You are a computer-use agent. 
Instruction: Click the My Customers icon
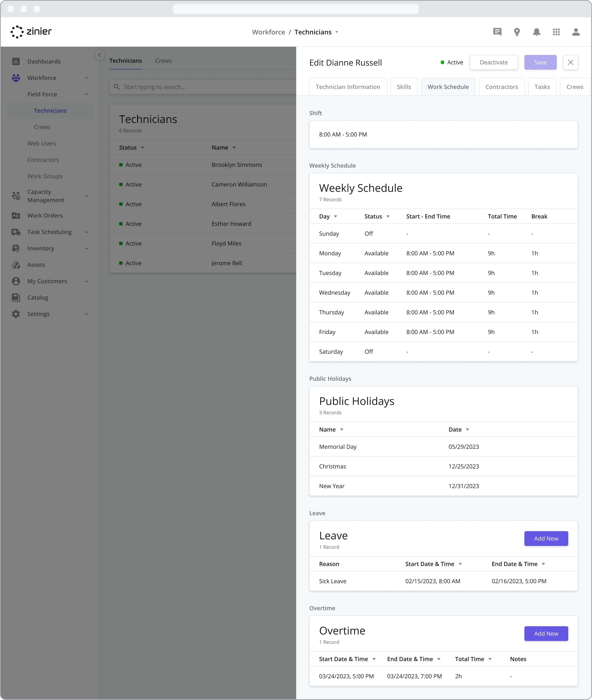16,281
